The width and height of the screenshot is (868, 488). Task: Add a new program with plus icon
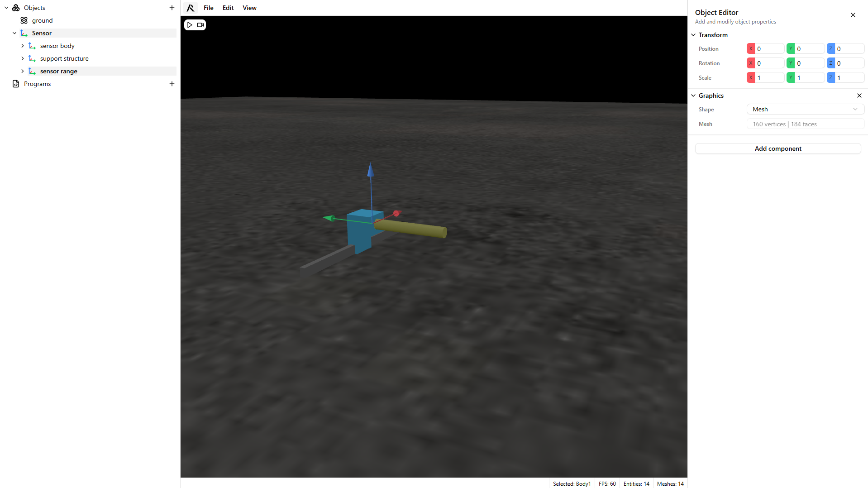172,84
